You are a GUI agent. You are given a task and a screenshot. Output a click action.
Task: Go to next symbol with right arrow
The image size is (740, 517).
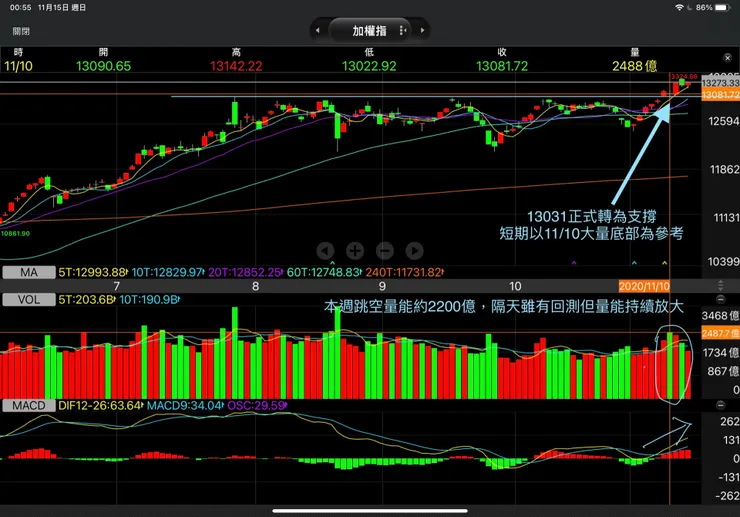pyautogui.click(x=422, y=30)
